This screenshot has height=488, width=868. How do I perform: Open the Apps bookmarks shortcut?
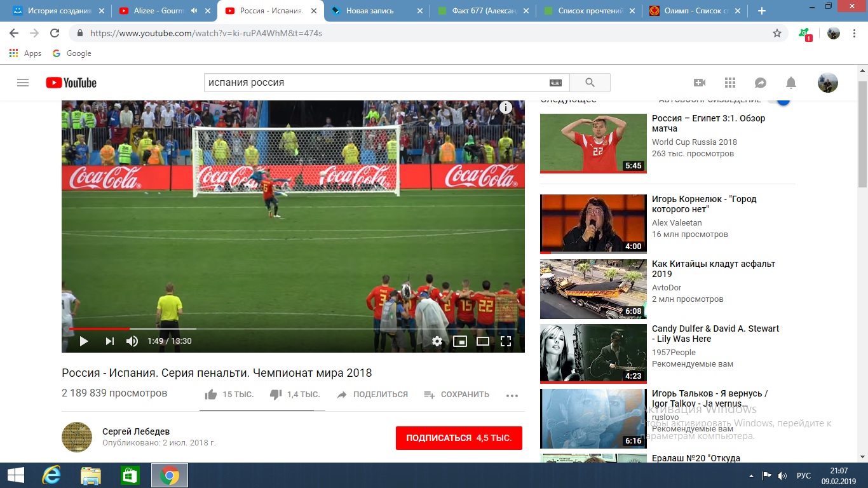point(26,53)
